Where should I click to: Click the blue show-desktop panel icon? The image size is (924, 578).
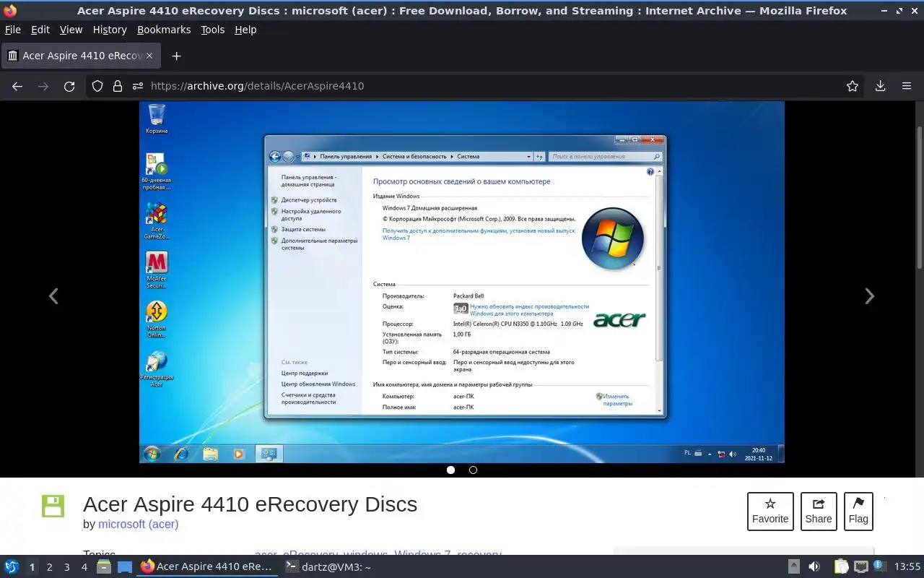(125, 567)
